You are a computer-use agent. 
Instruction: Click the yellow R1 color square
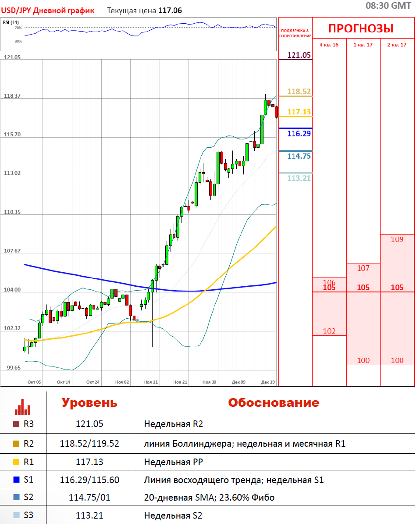click(x=16, y=462)
